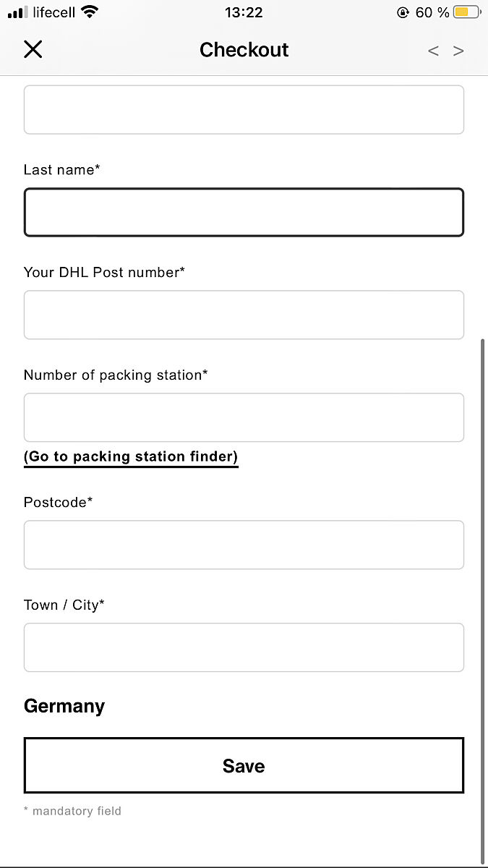Tap the lifecell carrier label
Screen dimensions: 488x868
point(53,12)
